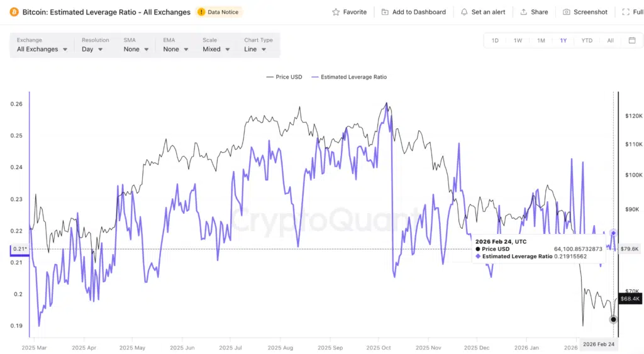The image size is (644, 354).
Task: Click the Scale Mixed selector
Action: pyautogui.click(x=216, y=49)
